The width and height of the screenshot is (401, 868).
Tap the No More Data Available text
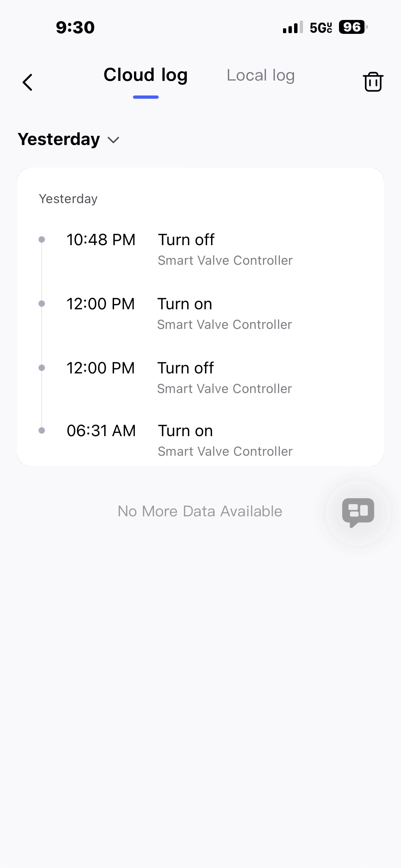tap(200, 511)
